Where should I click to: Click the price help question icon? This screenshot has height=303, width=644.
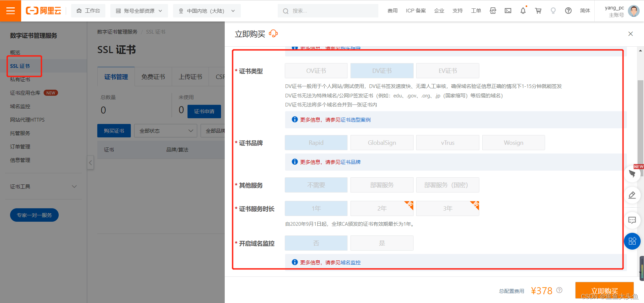pos(559,290)
